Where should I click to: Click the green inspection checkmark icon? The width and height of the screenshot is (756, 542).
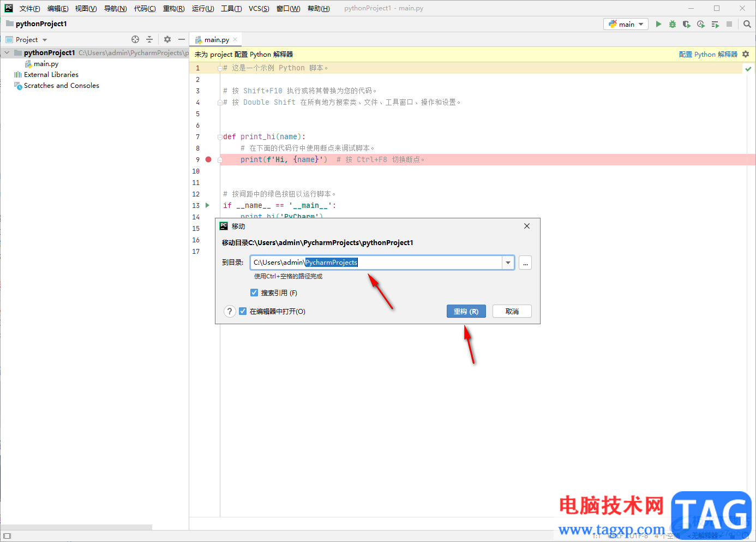748,69
